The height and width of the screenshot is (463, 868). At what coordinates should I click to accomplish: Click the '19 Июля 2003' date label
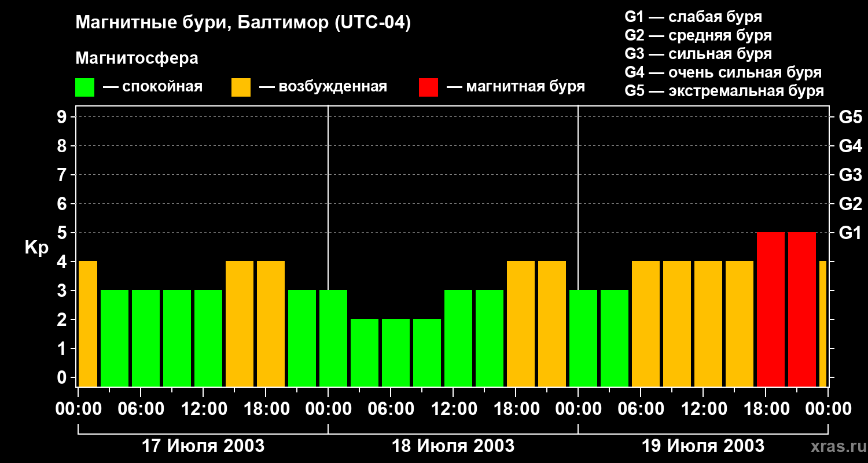703,446
